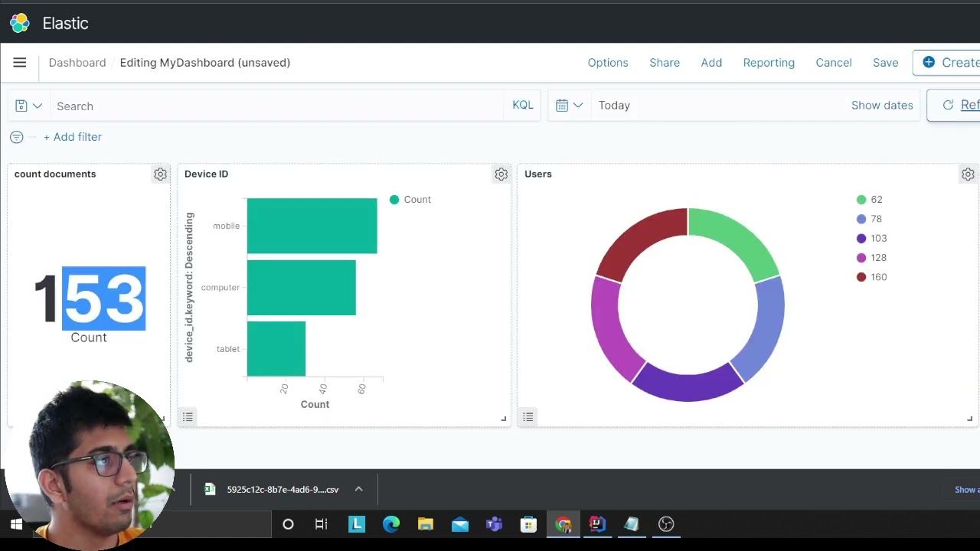Click the Refresh button

pyautogui.click(x=954, y=106)
